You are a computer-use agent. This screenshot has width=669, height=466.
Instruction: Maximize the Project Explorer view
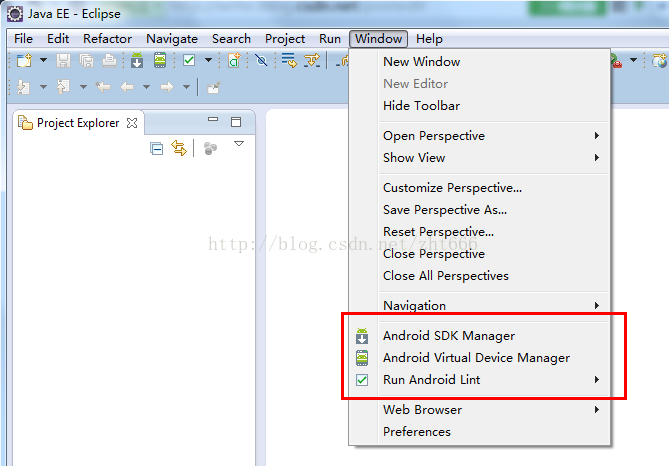coord(236,122)
